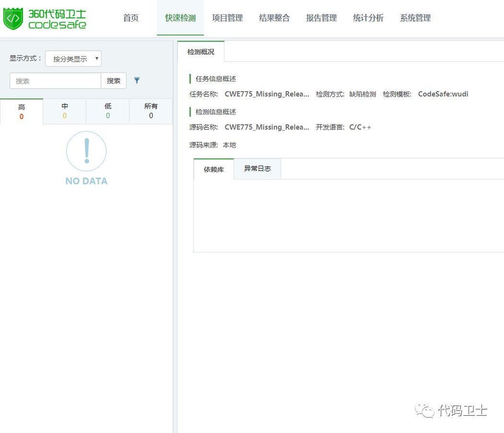Click the 本地 source origin value
Image resolution: width=504 pixels, height=433 pixels.
pyautogui.click(x=229, y=145)
